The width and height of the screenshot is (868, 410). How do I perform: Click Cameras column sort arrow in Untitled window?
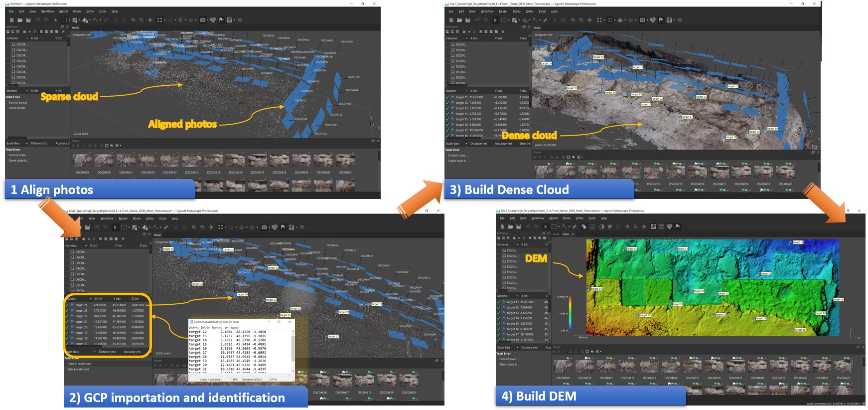[x=27, y=38]
